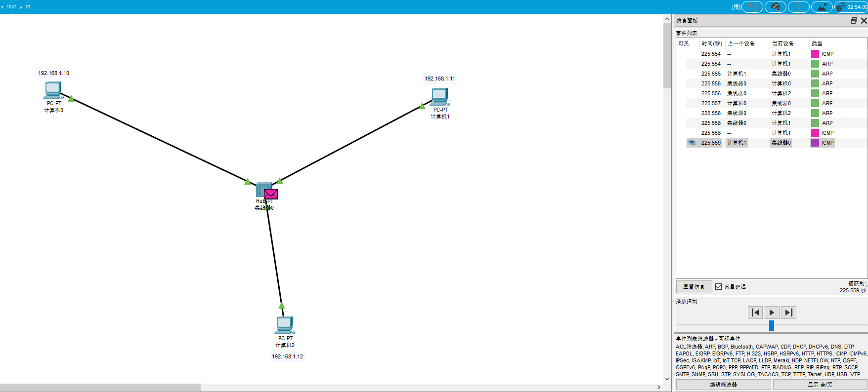Click the green ARP swatch in 225.555 row

[x=815, y=74]
